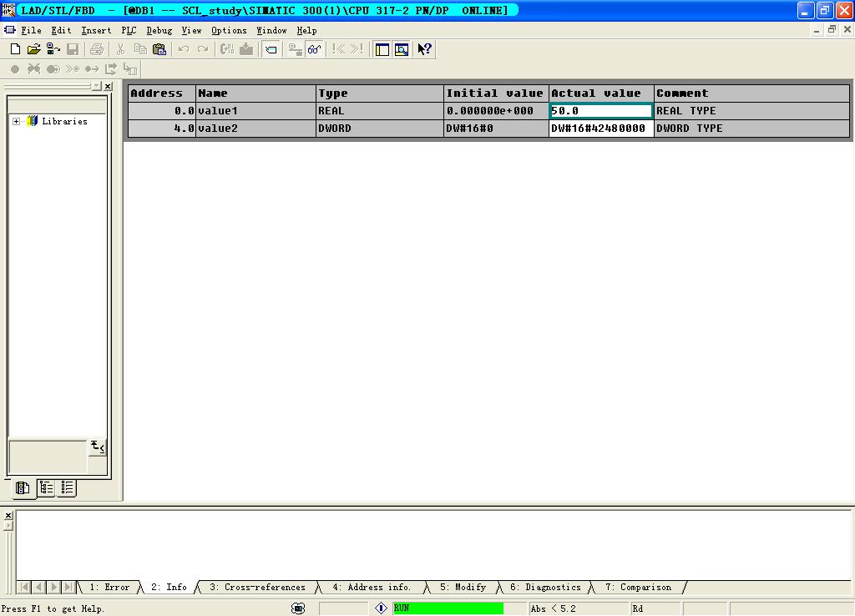Image resolution: width=855 pixels, height=616 pixels.
Task: Click the breakpoint circle icon
Action: point(15,68)
